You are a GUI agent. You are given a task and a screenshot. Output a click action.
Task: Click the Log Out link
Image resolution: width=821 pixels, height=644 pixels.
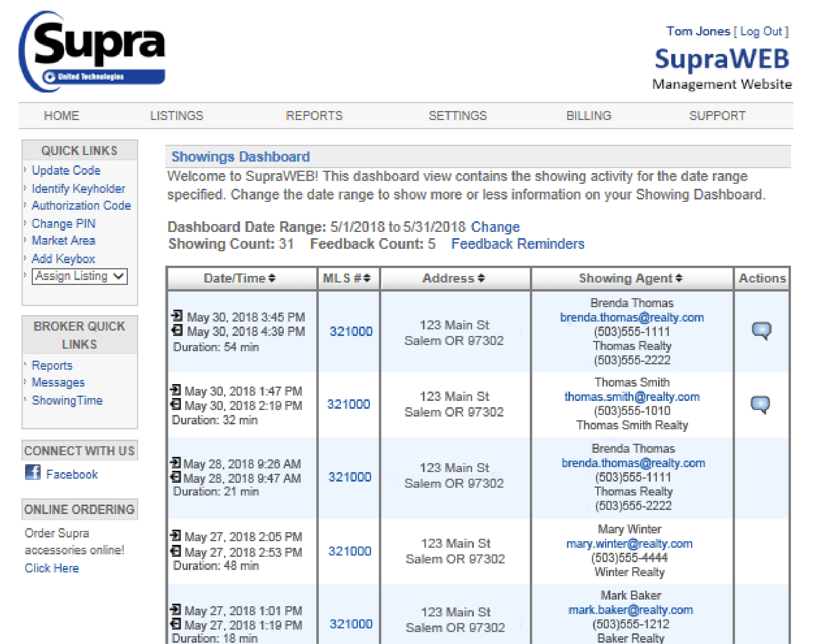761,32
